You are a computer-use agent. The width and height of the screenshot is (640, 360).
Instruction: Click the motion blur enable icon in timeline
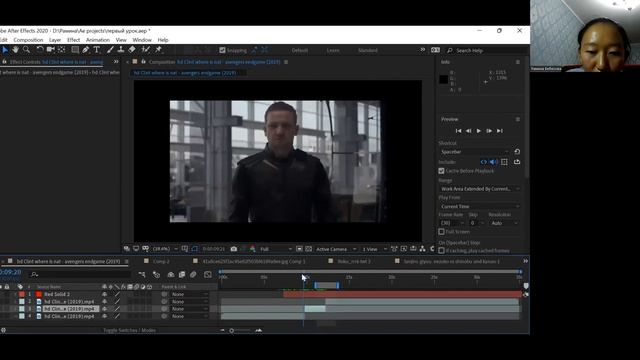[x=193, y=274]
